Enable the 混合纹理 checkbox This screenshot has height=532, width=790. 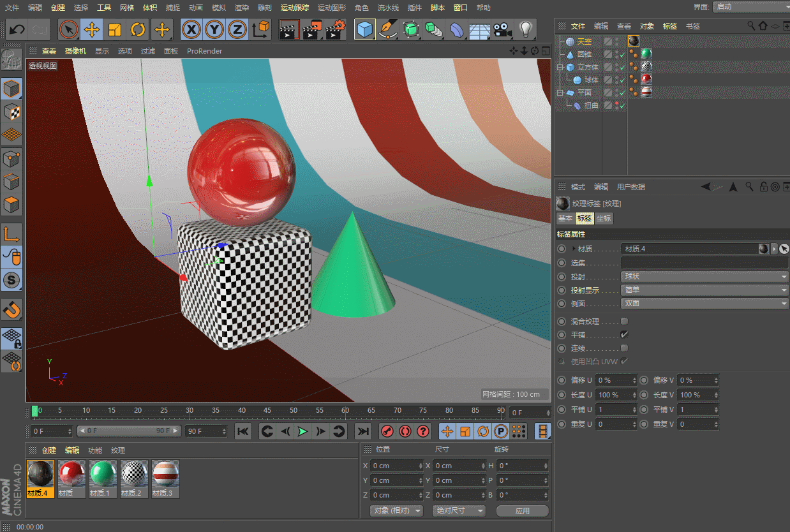click(x=624, y=321)
